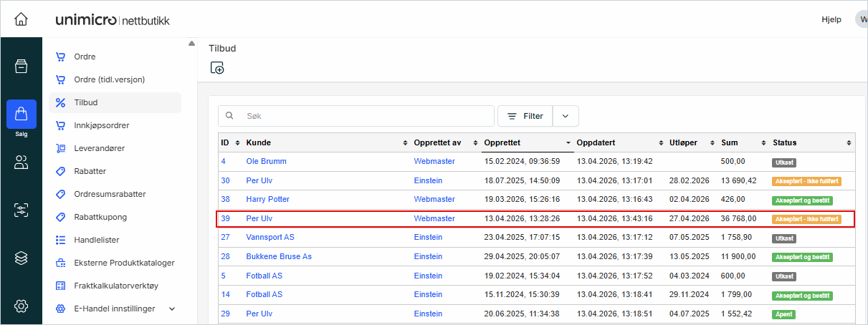Click the integration scan icon in left rail
The width and height of the screenshot is (868, 325).
[x=21, y=210]
